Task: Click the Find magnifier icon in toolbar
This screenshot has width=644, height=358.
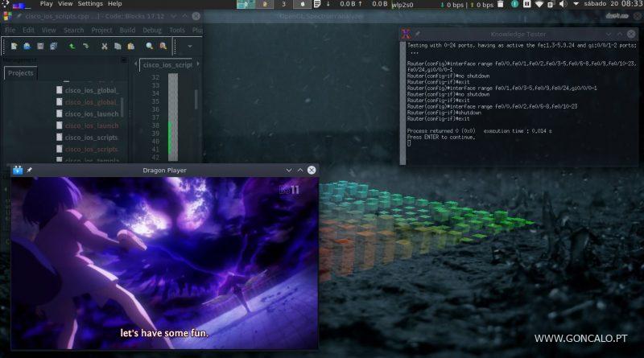Action: coord(149,47)
